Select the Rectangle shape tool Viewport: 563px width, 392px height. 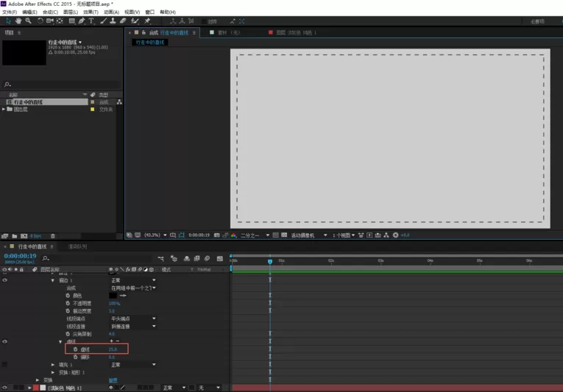(x=72, y=21)
